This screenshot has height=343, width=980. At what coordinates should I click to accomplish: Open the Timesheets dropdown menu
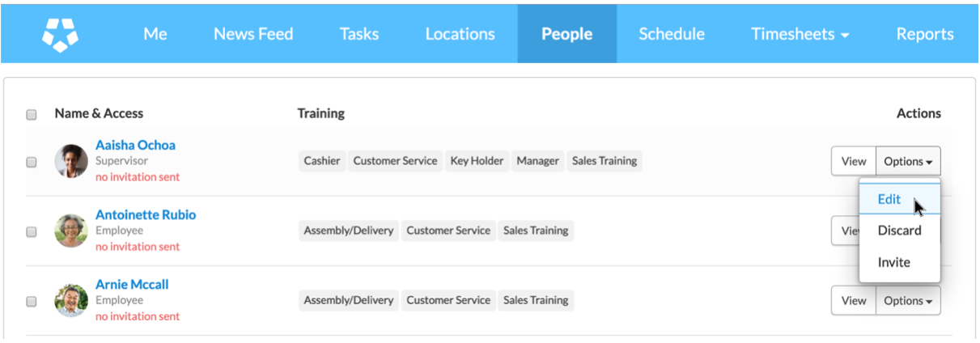(800, 34)
